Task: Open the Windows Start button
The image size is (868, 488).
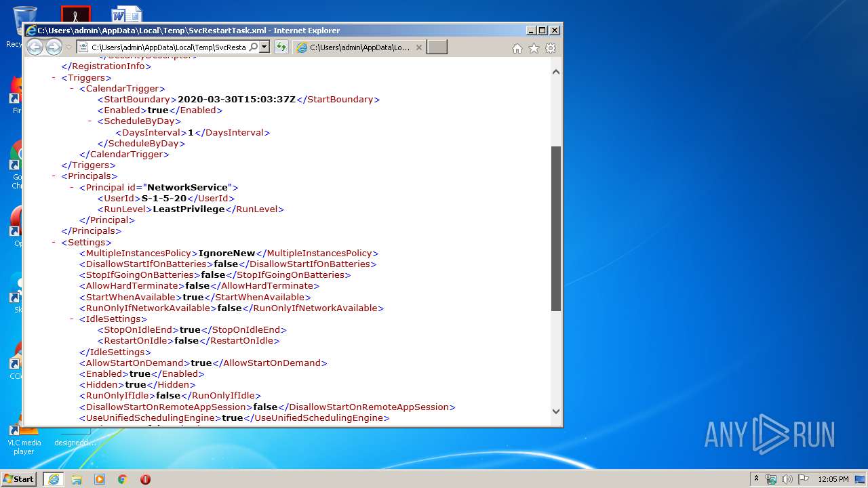Action: (18, 479)
